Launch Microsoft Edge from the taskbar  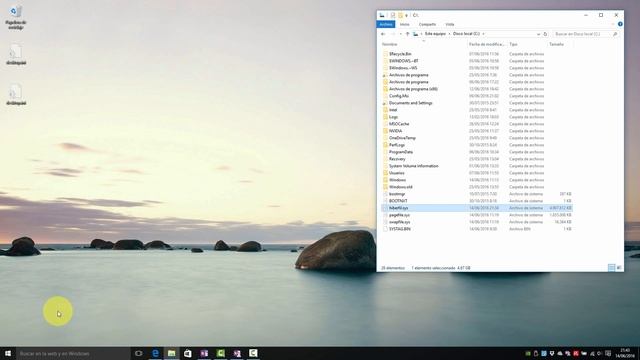click(156, 353)
